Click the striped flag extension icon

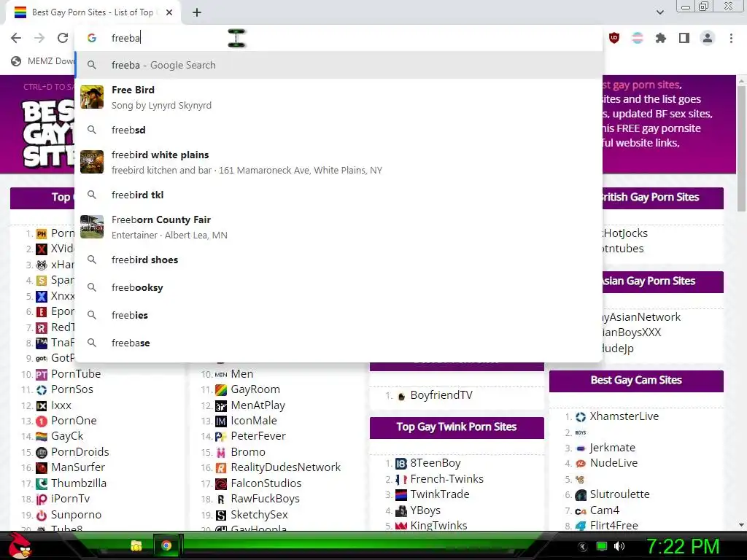click(x=637, y=38)
